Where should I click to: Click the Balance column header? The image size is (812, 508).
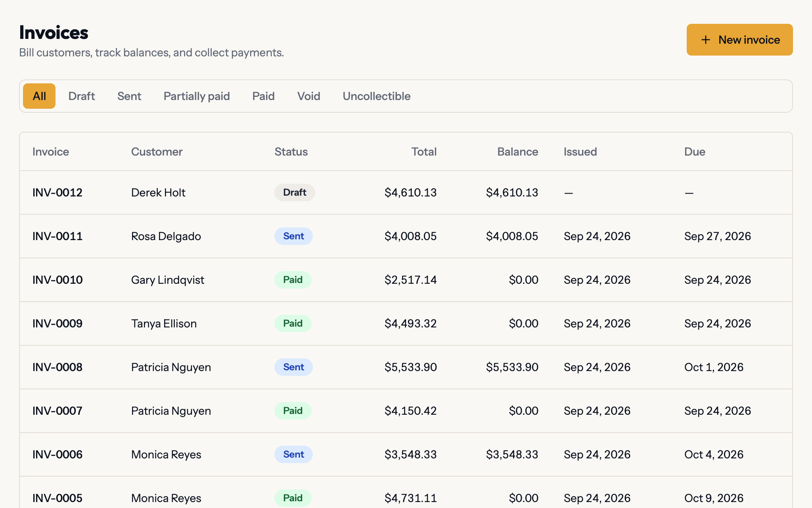click(x=517, y=152)
